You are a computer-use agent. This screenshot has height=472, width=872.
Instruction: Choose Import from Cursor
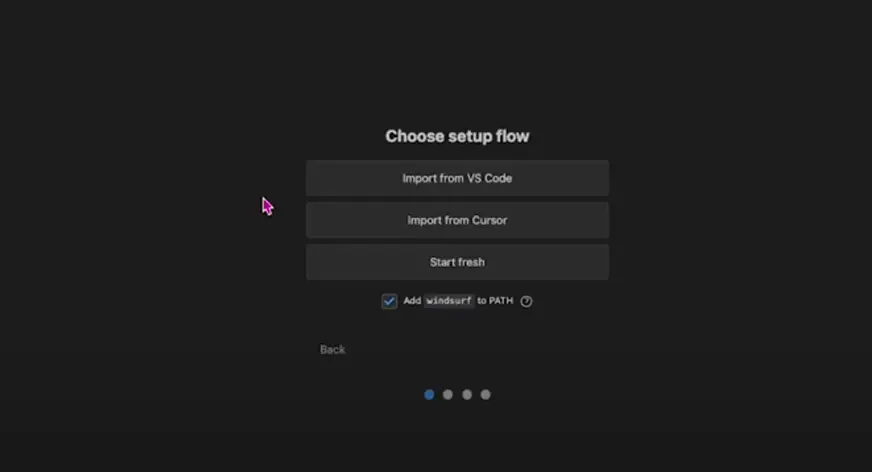457,220
